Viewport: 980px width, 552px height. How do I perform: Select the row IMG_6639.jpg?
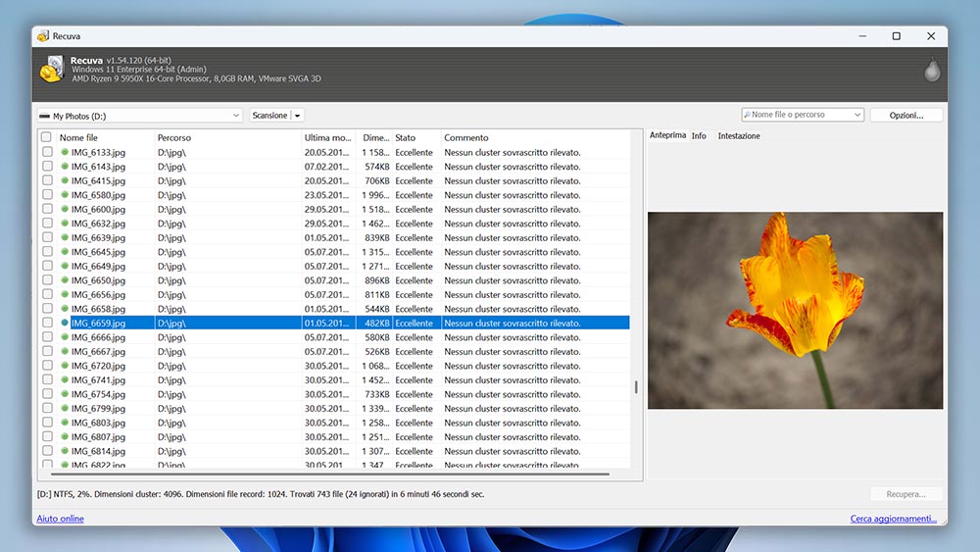tap(334, 237)
